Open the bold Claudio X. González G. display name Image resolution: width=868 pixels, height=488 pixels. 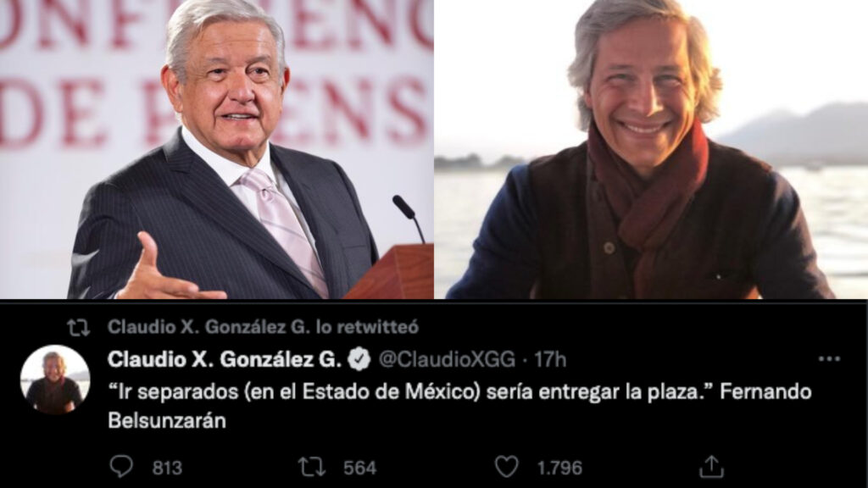click(x=224, y=359)
